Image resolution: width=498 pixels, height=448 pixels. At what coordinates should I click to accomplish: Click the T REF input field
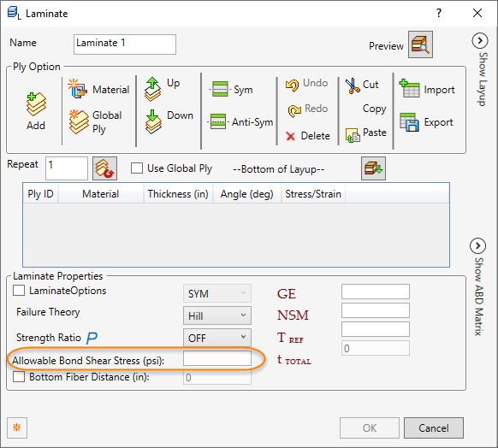(376, 329)
